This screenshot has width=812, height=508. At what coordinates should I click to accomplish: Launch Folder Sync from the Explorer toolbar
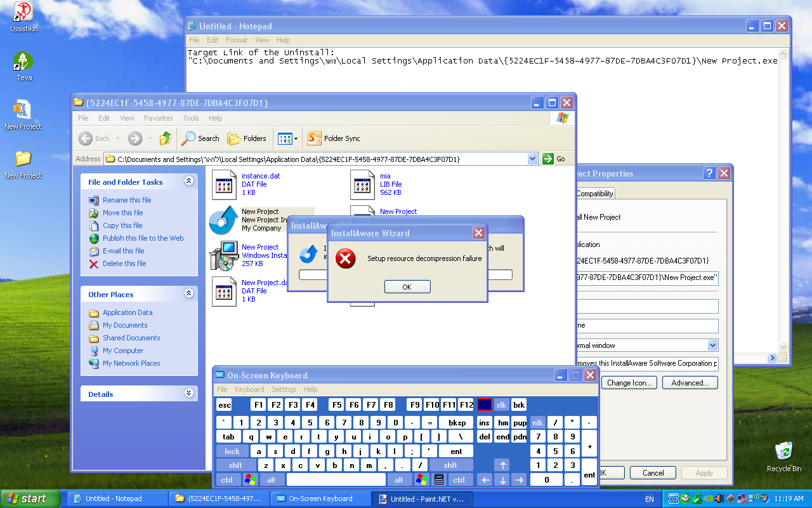pyautogui.click(x=334, y=138)
